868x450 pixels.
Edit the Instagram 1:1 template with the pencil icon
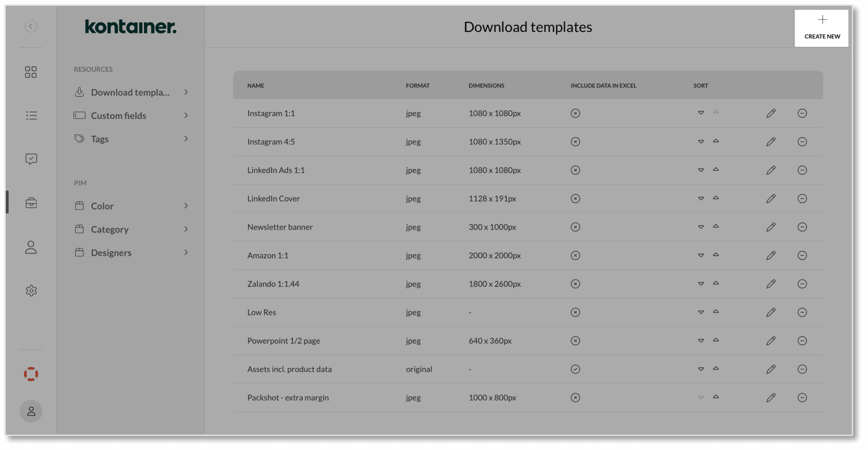[x=771, y=113]
